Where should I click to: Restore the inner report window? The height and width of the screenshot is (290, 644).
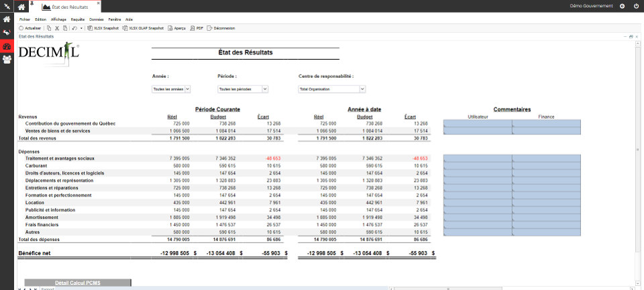click(x=631, y=36)
